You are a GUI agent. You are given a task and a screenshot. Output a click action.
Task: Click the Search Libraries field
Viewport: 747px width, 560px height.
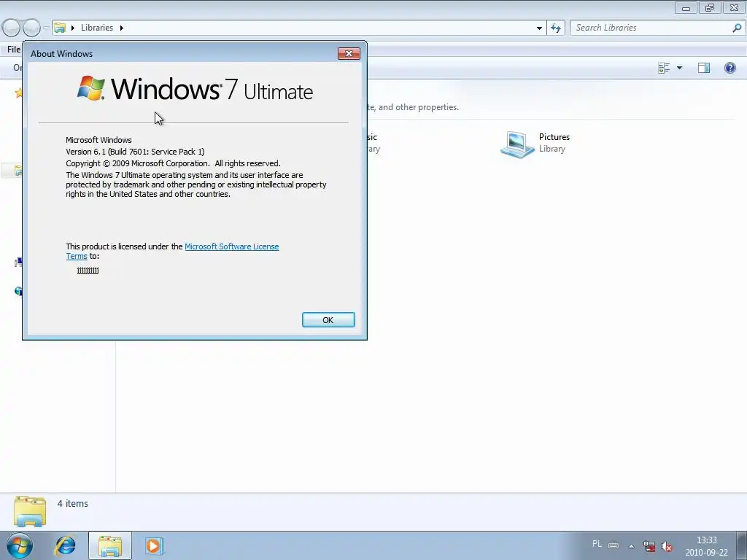pyautogui.click(x=651, y=28)
